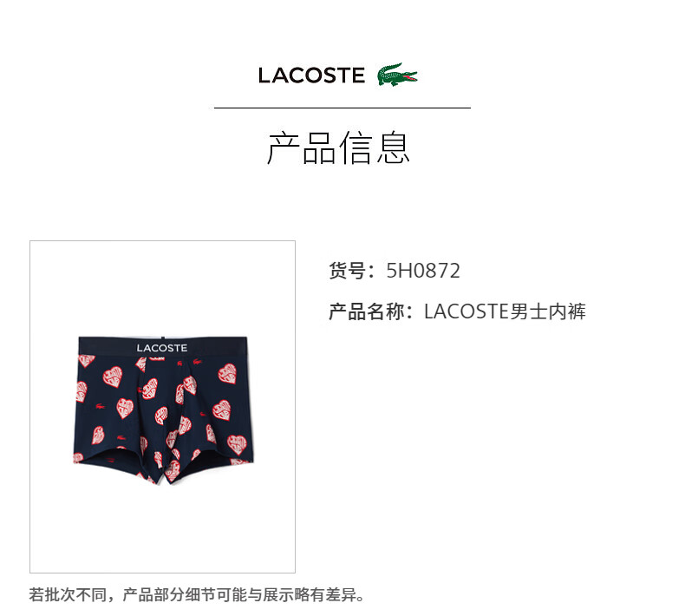Select the item number 5H0872
This screenshot has height=616, width=685.
[x=423, y=271]
